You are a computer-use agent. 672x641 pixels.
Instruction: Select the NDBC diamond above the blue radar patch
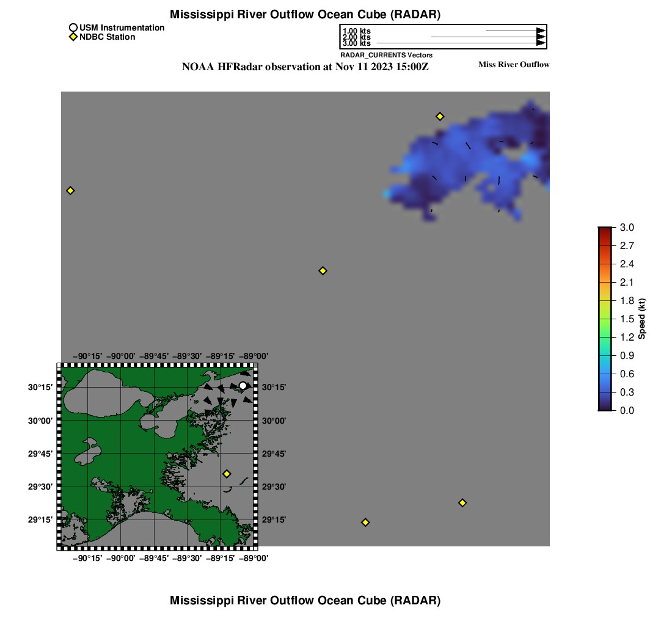coord(440,117)
